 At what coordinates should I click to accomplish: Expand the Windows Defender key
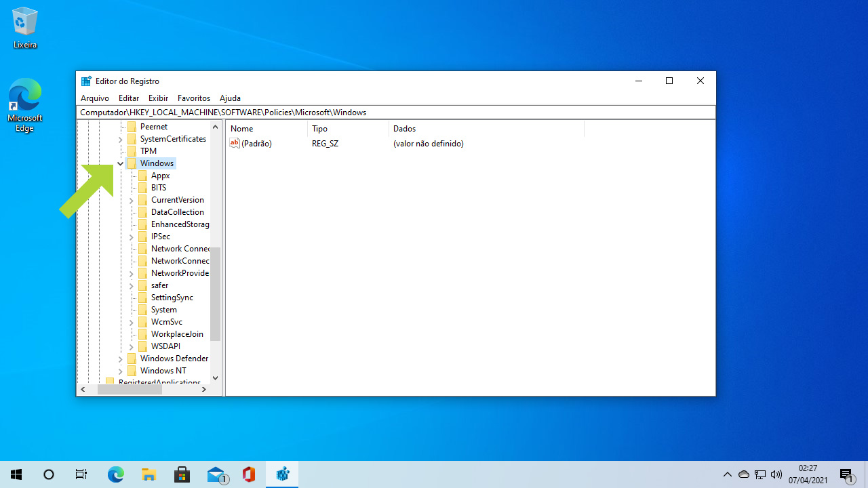click(121, 359)
